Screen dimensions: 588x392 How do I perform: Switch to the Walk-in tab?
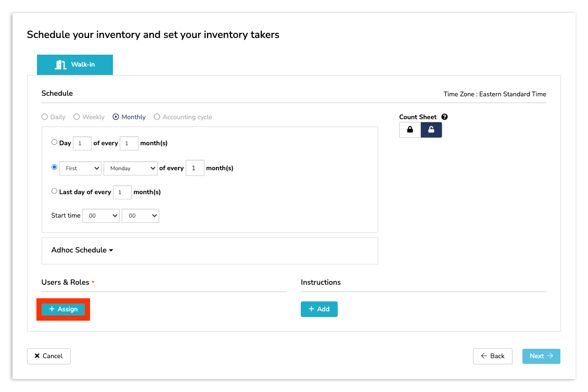click(x=74, y=65)
